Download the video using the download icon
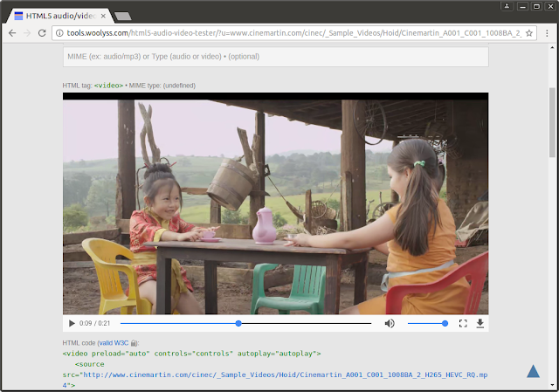The width and height of the screenshot is (559, 392). click(480, 323)
